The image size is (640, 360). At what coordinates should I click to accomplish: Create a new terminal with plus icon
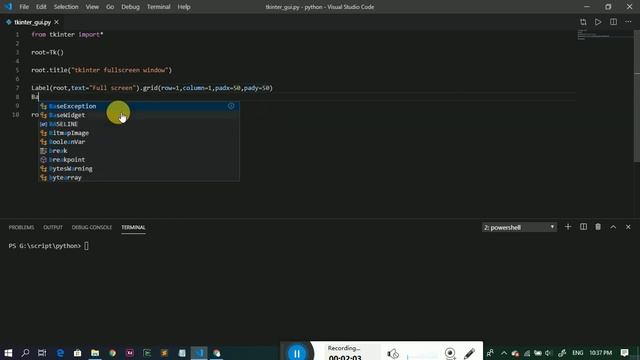click(568, 227)
